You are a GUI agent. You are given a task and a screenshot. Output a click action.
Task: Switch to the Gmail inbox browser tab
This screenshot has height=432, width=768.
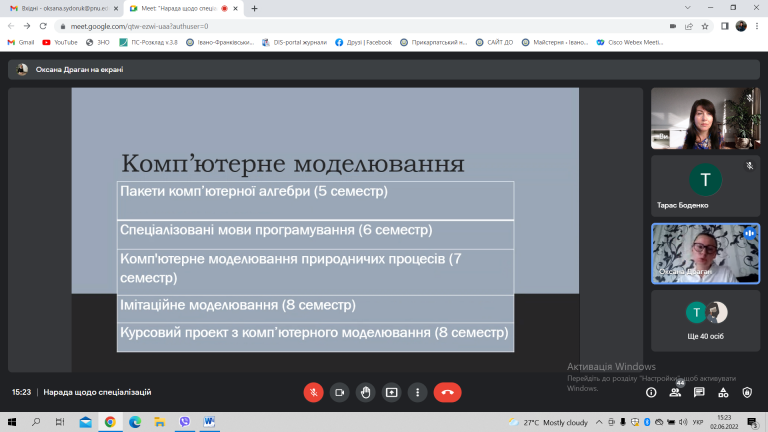[64, 8]
